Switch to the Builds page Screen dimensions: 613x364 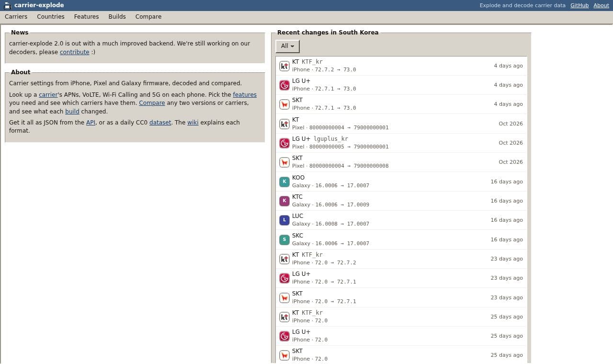point(117,17)
